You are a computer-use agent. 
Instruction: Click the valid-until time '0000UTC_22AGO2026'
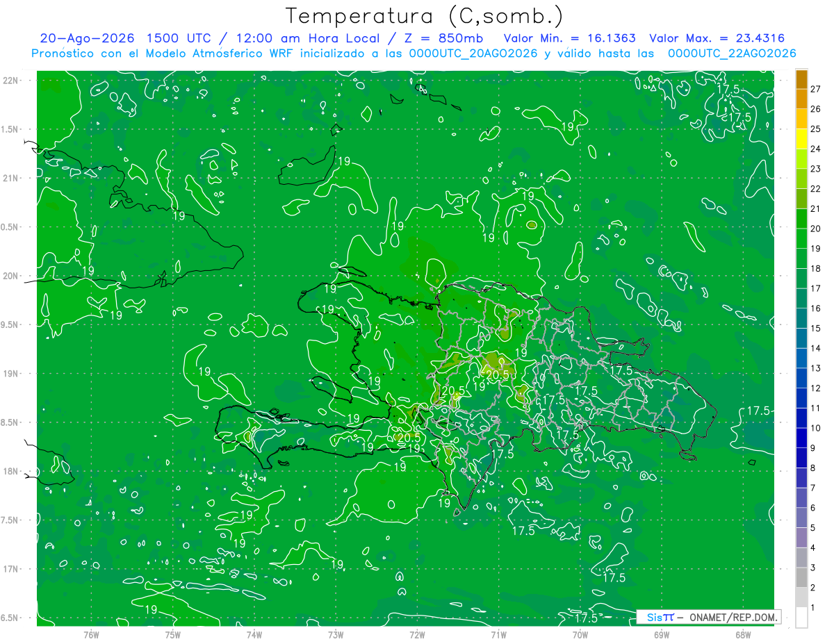732,53
